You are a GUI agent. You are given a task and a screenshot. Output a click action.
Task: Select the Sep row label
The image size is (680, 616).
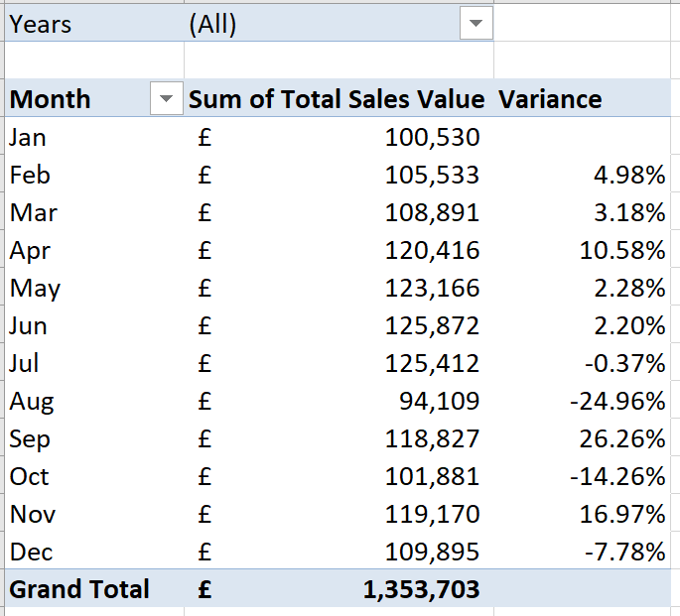click(x=30, y=439)
